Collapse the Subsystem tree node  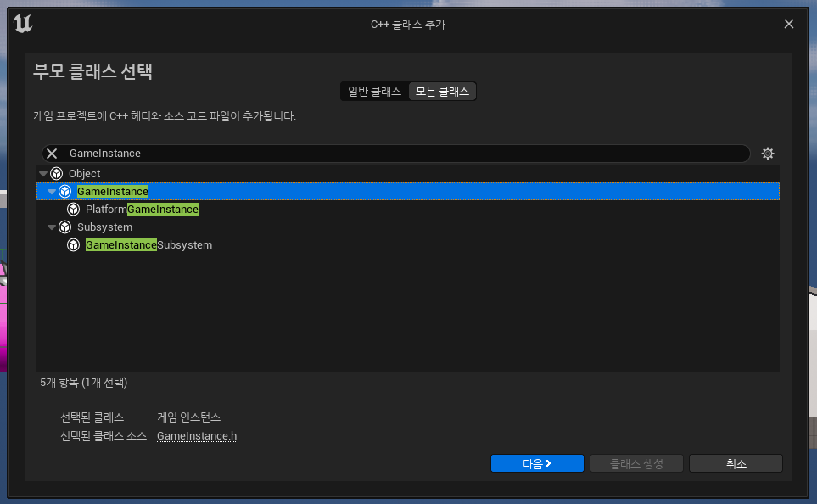pos(52,227)
